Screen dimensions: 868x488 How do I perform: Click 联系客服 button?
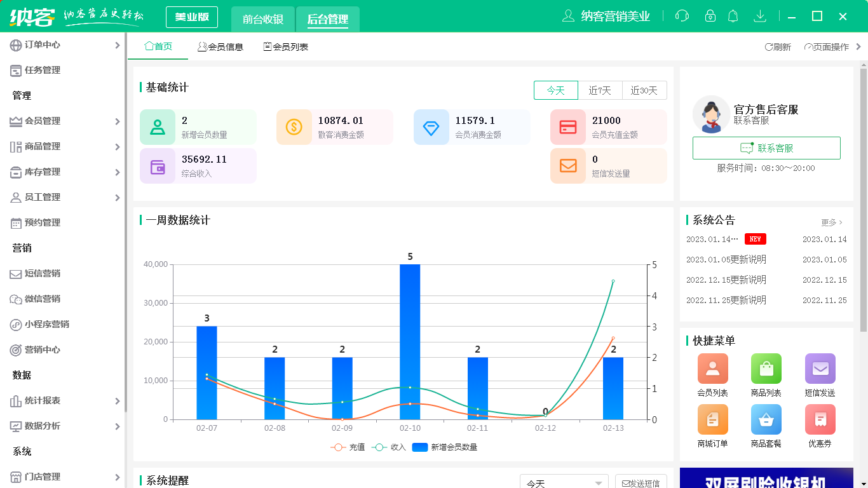pyautogui.click(x=766, y=148)
